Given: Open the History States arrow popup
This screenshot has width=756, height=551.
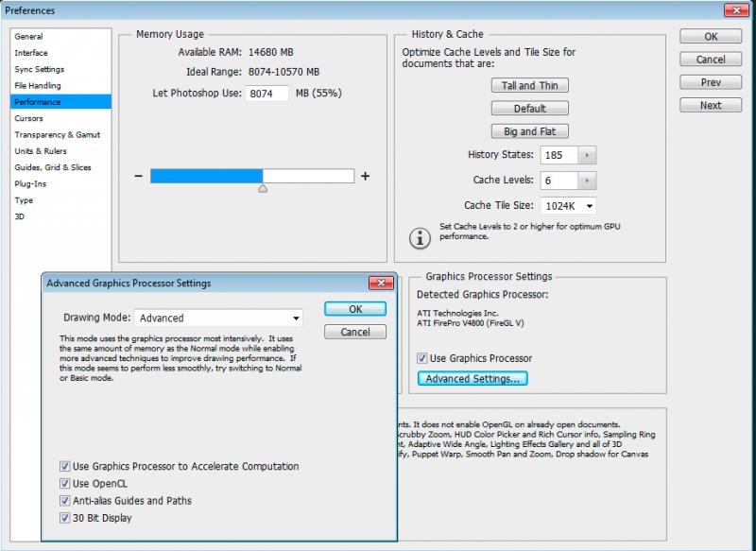Looking at the screenshot, I should tap(587, 155).
